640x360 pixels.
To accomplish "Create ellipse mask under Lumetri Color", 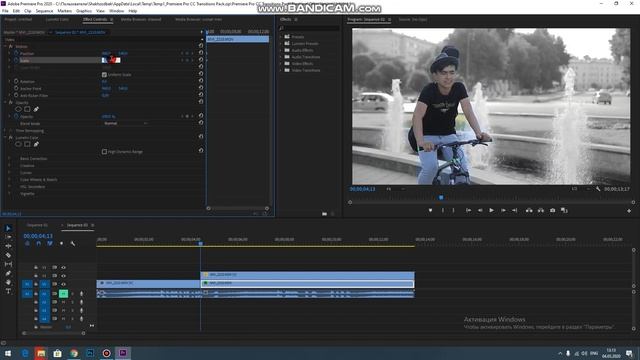I will pyautogui.click(x=18, y=144).
